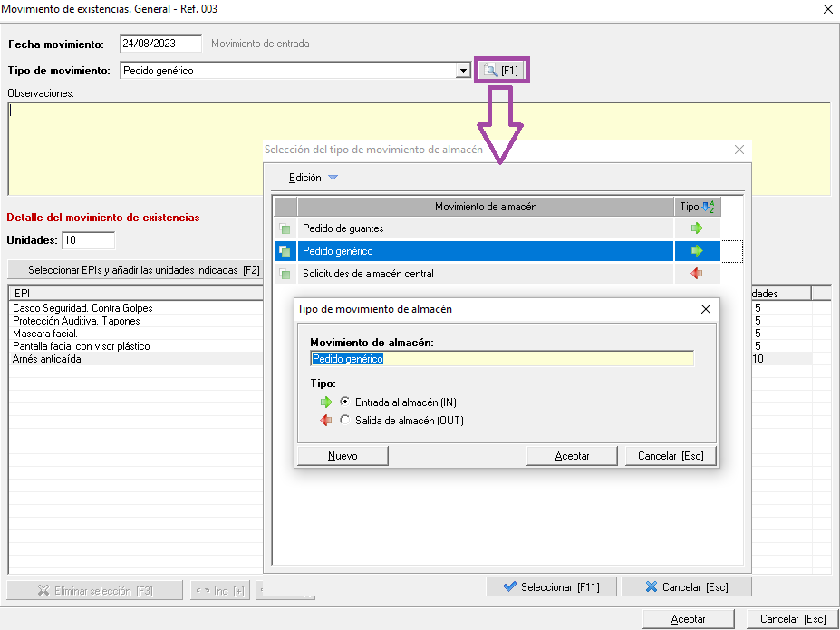Click the search [F1] magnifier button
Screen dimensions: 840x630
(x=501, y=70)
